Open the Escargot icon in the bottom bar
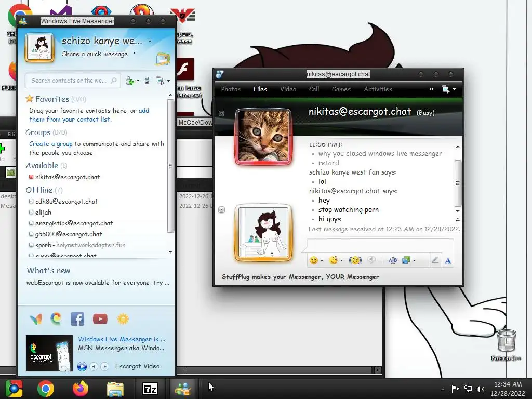 [x=56, y=319]
